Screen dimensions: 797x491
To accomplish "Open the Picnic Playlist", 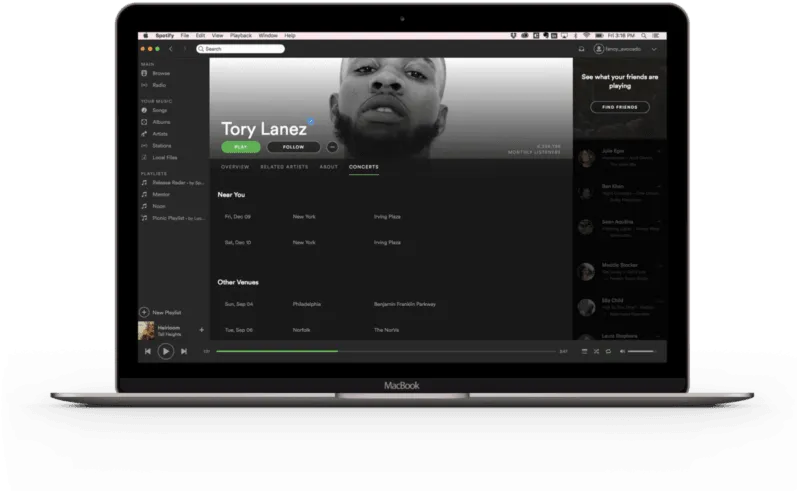I will [178, 218].
